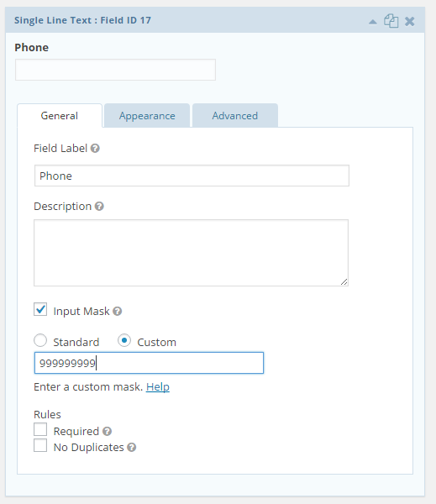Open the Field Label help tooltip icon
Viewport: 436px width, 504px height.
coord(95,148)
